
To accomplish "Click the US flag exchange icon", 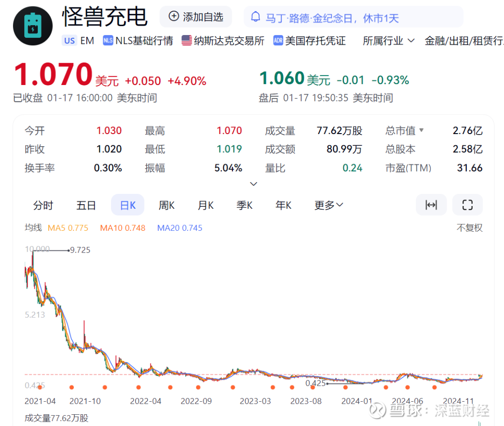I will pyautogui.click(x=187, y=41).
